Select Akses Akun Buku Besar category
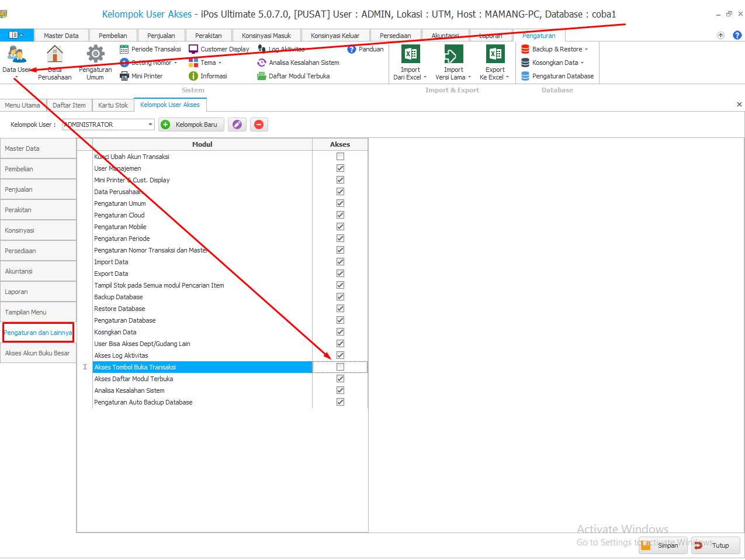Image resolution: width=745 pixels, height=560 pixels. point(37,353)
